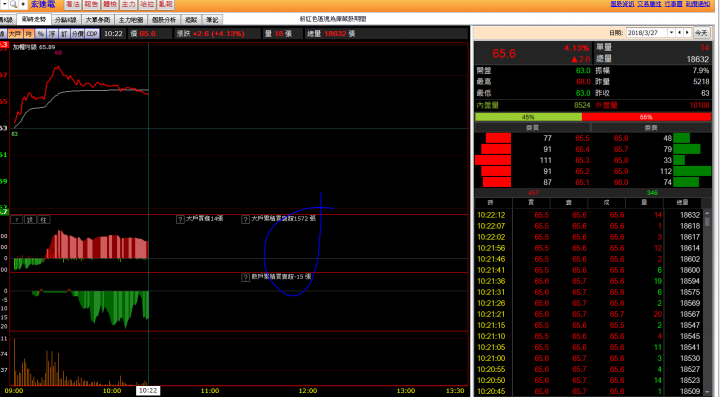The width and height of the screenshot is (720, 397).
Task: Click the green 45% inner-volume bar
Action: pyautogui.click(x=529, y=117)
